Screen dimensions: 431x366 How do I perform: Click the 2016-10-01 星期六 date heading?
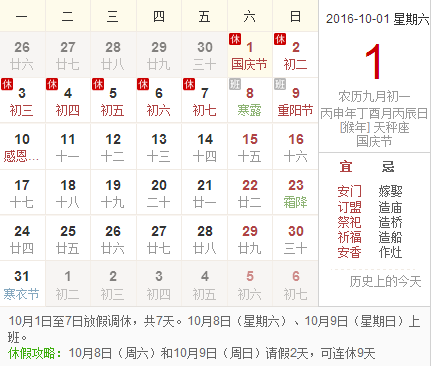[377, 19]
